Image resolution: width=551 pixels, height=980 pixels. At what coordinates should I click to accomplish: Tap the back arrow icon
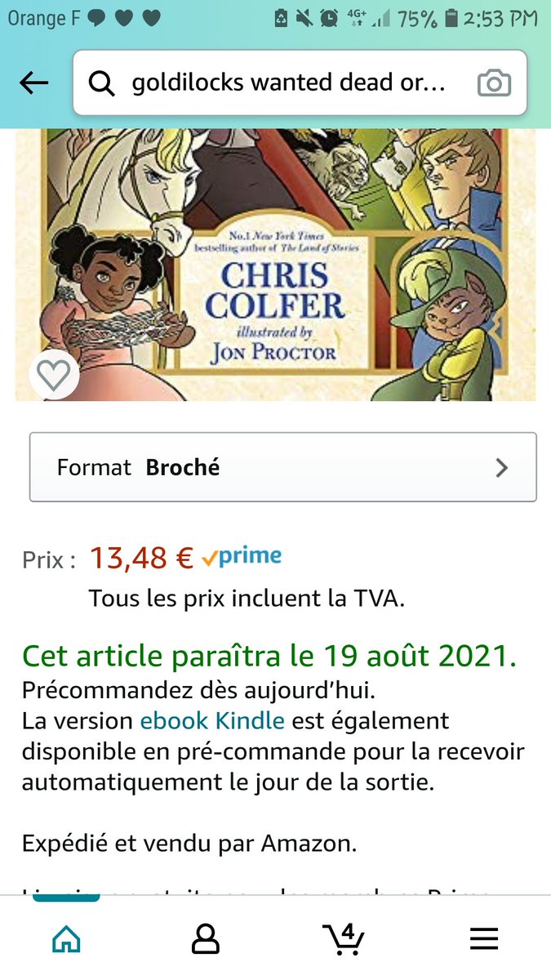point(33,82)
